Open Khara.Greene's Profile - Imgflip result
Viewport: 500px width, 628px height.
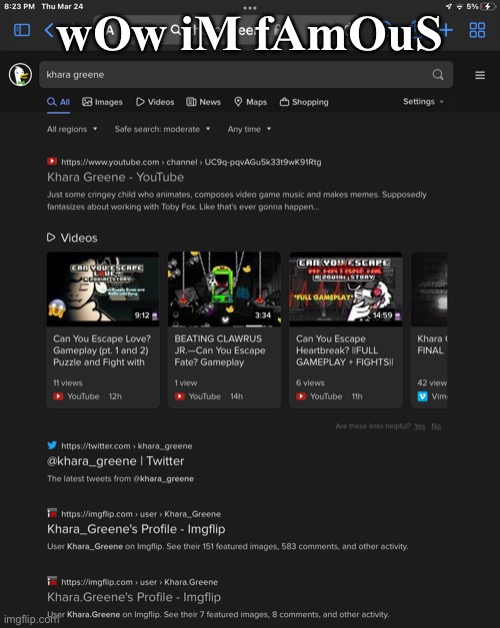134,597
